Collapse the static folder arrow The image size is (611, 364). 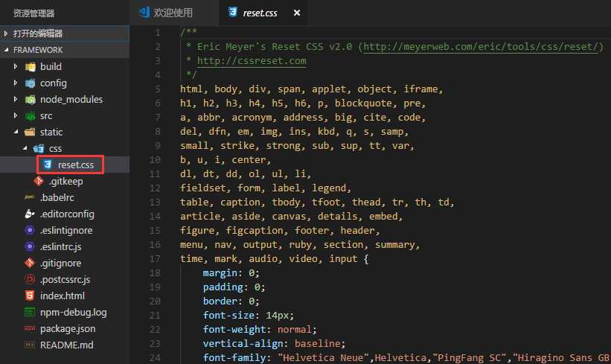(16, 132)
